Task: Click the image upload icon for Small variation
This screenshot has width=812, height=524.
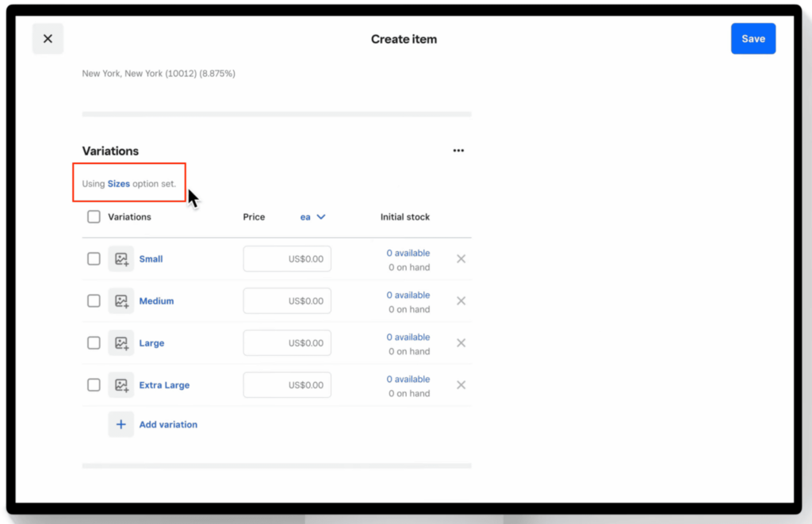Action: pyautogui.click(x=121, y=258)
